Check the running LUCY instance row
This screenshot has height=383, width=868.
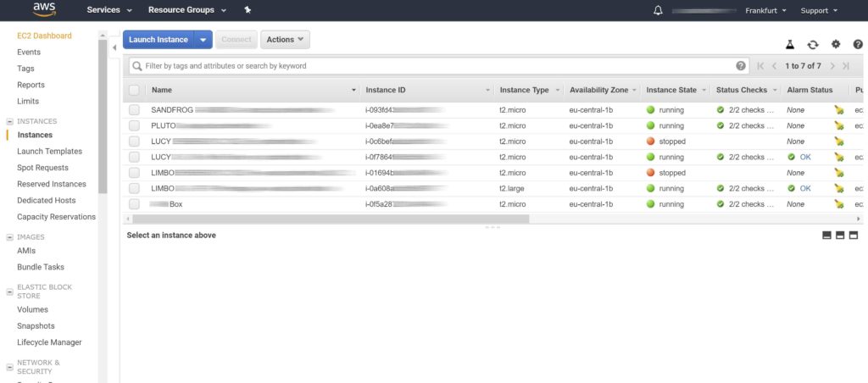135,158
